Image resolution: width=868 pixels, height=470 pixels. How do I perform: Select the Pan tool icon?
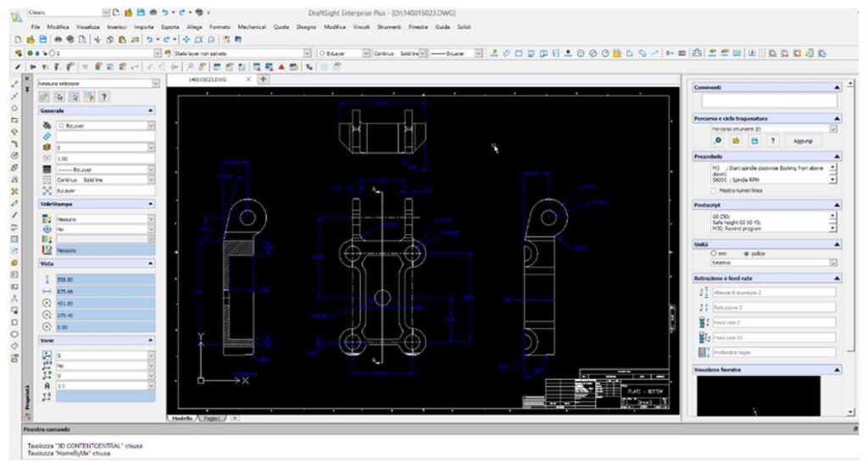pos(186,39)
